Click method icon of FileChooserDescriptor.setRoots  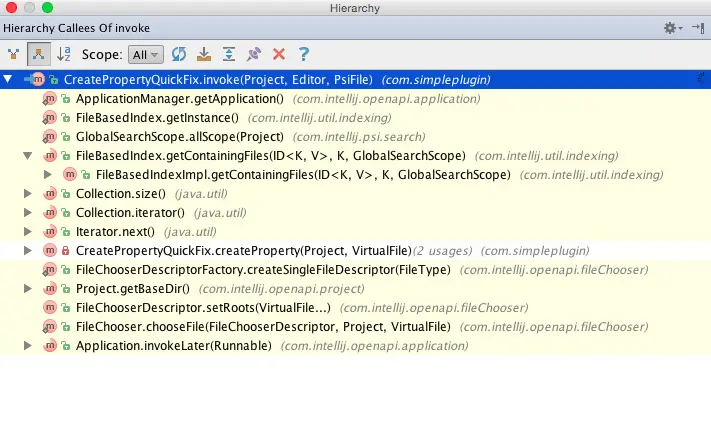(49, 307)
